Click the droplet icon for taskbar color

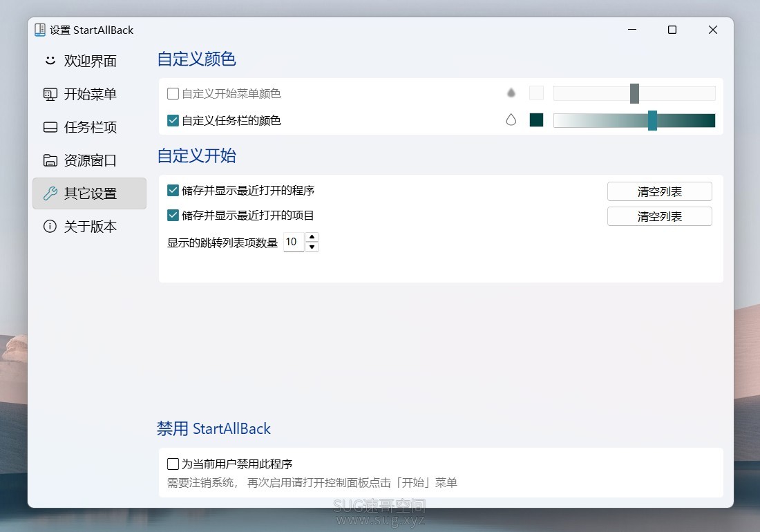[x=511, y=120]
